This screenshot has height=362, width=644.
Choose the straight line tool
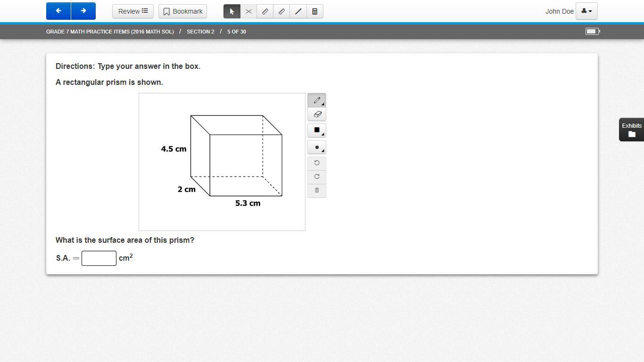298,11
